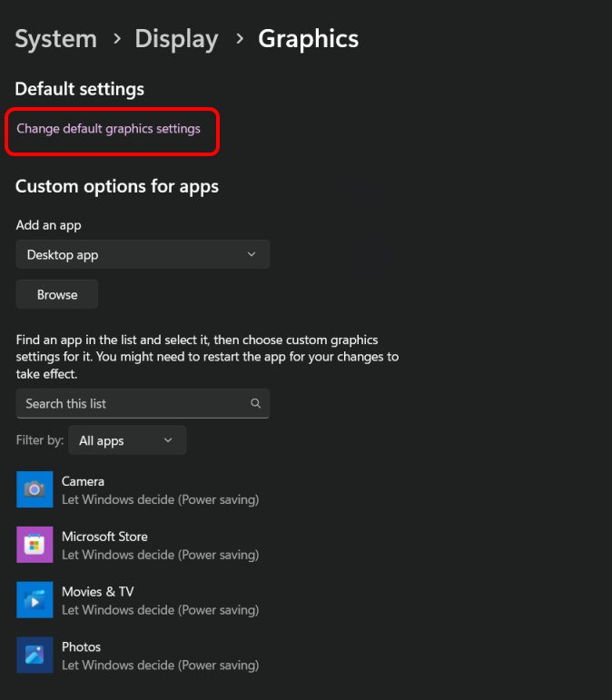
Task: Focus the Search this list field
Action: [132, 403]
